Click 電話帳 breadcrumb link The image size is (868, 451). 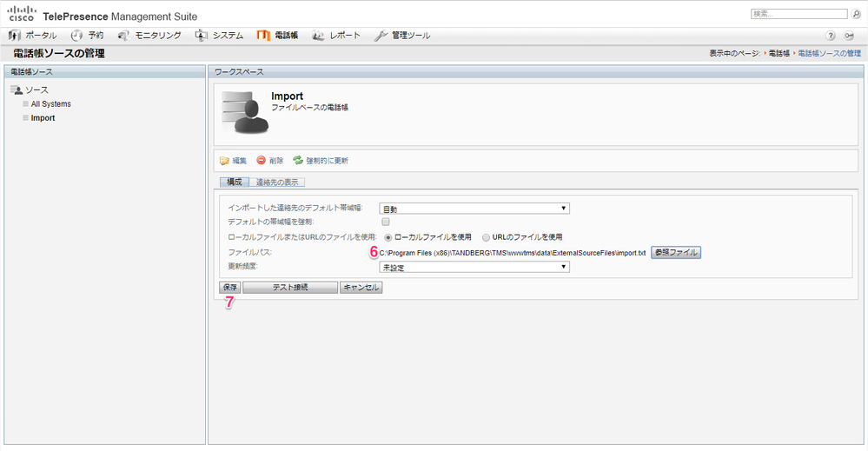point(779,53)
